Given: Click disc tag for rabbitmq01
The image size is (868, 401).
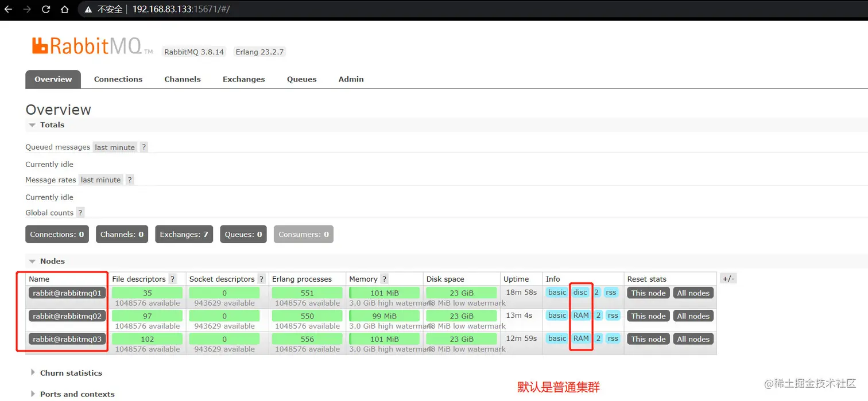Looking at the screenshot, I should tap(580, 293).
